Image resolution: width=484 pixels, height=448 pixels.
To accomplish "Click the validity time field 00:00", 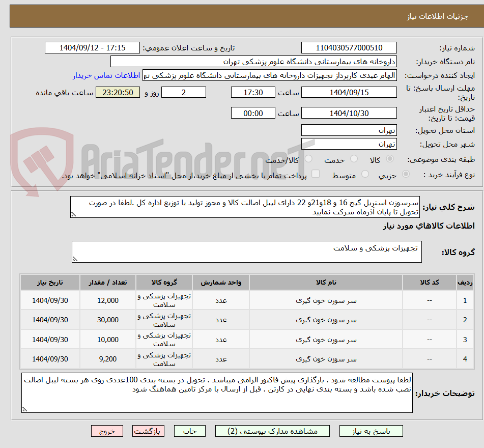I will (x=253, y=113).
